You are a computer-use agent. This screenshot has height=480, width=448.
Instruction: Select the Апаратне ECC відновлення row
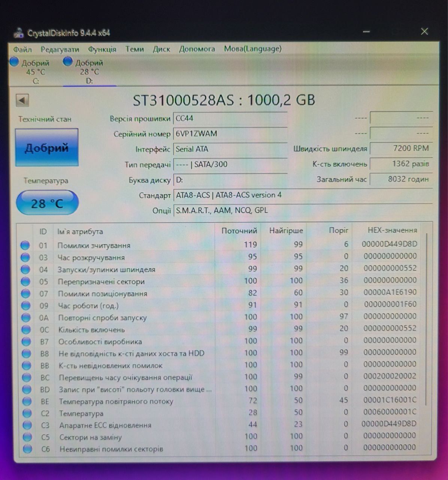pos(221,425)
